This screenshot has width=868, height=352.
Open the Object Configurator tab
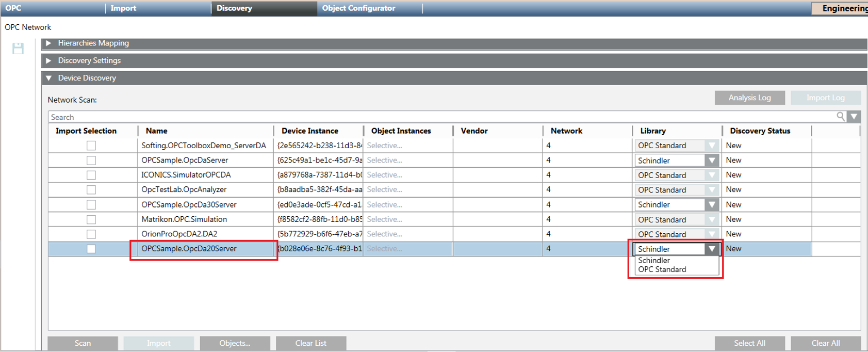pyautogui.click(x=358, y=8)
